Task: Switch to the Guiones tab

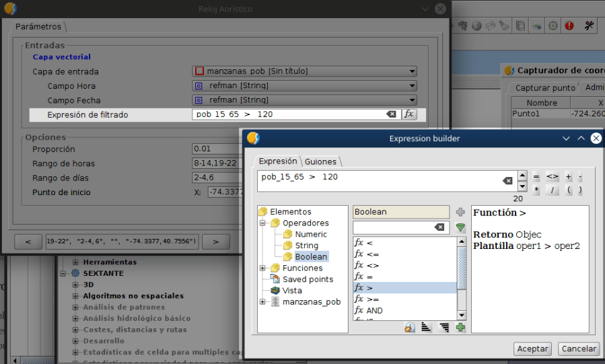Action: click(x=321, y=161)
